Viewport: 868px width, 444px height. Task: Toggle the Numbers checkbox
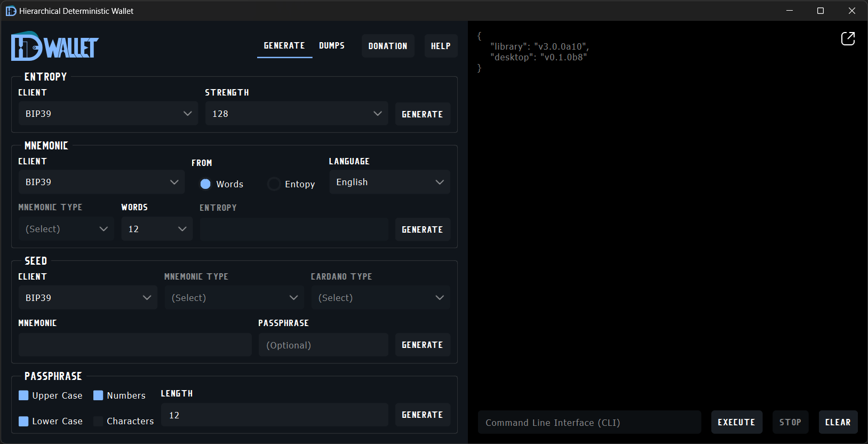click(98, 395)
